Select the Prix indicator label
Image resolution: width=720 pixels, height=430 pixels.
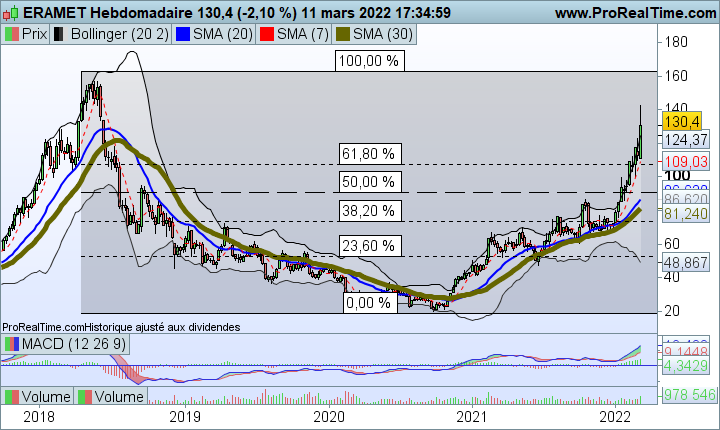click(x=34, y=34)
